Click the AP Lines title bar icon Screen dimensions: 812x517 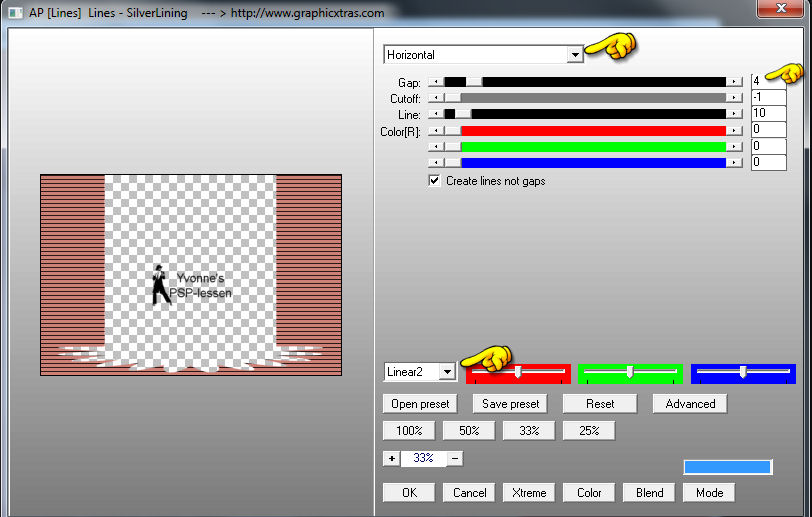click(16, 12)
